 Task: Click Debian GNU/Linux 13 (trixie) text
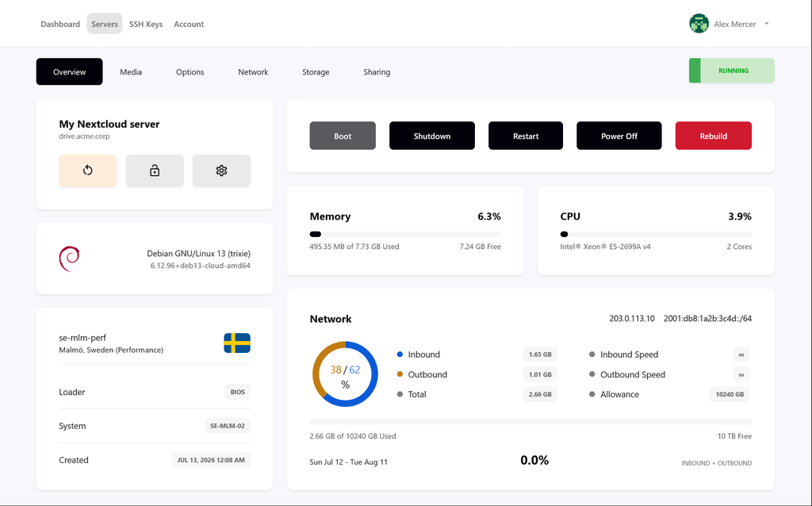click(x=199, y=253)
